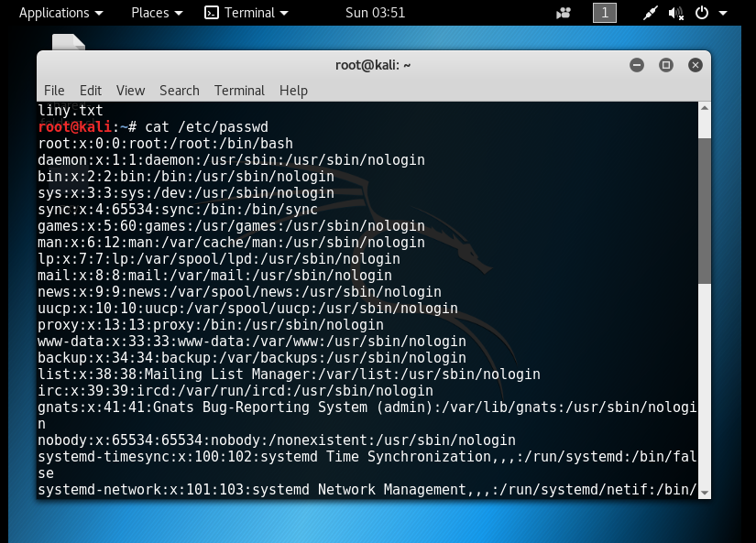Viewport: 756px width, 543px height.
Task: Click the liny.txt output text
Action: (71, 111)
